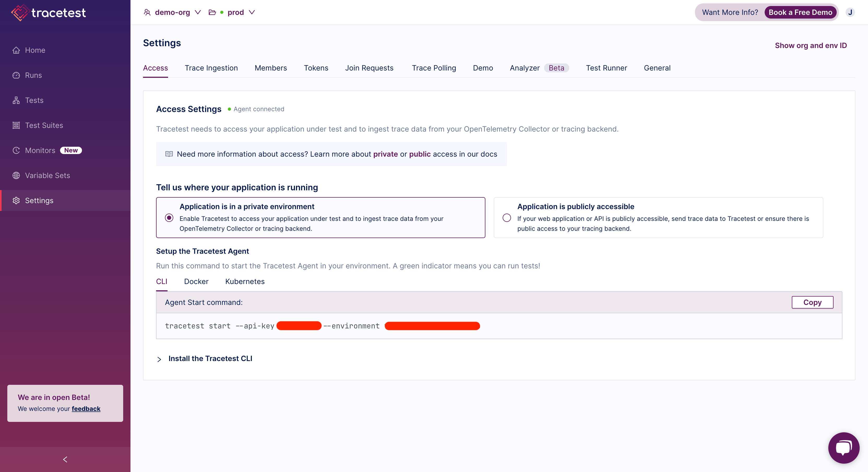
Task: Click the Variable Sets globe icon
Action: pyautogui.click(x=16, y=175)
